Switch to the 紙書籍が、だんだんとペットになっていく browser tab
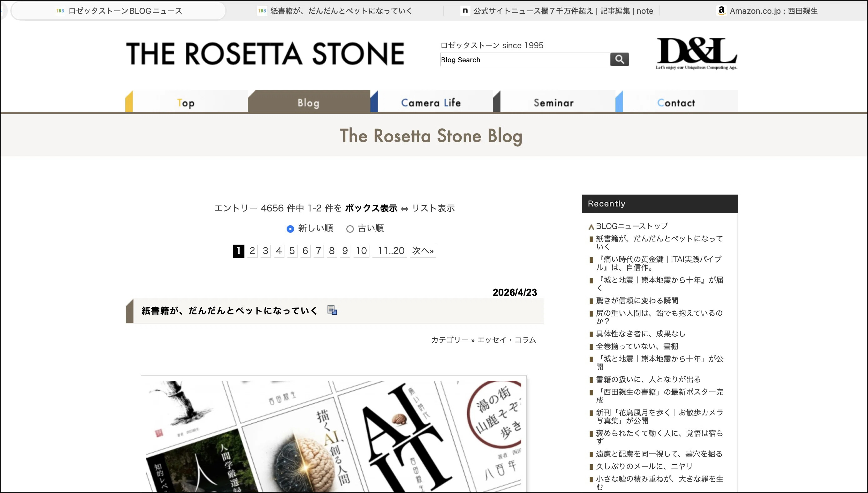Viewport: 868px width, 493px height. 335,11
